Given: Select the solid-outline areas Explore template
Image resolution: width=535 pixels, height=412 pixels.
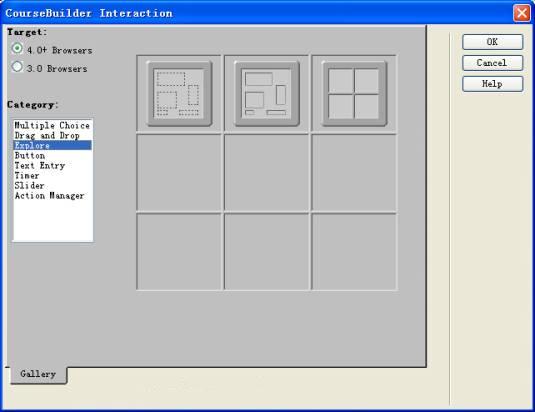Looking at the screenshot, I should (x=267, y=93).
